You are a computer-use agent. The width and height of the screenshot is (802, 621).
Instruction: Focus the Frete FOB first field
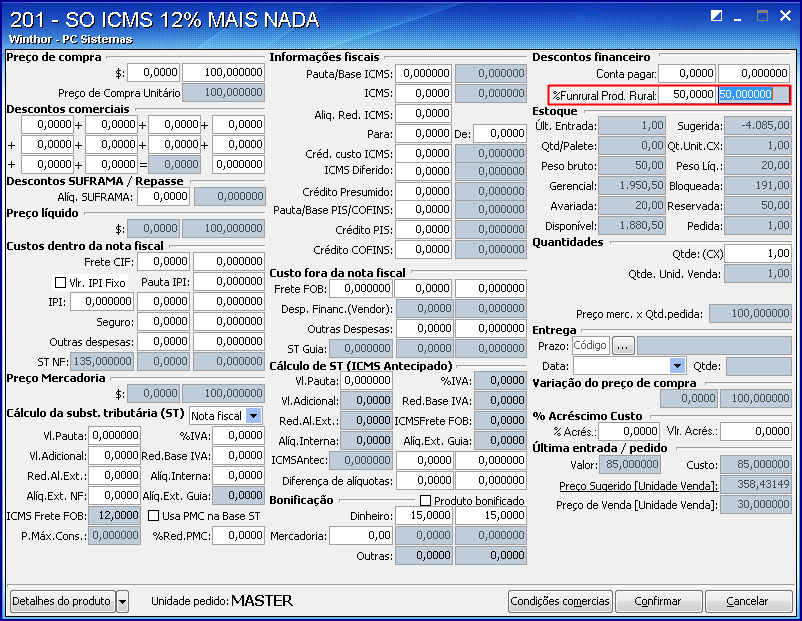tap(361, 289)
